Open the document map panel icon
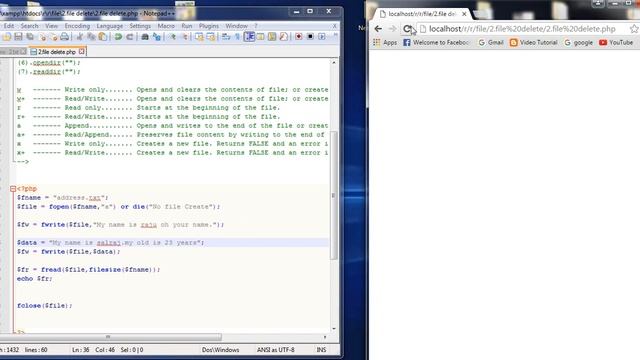The image size is (640, 360). pos(272,37)
